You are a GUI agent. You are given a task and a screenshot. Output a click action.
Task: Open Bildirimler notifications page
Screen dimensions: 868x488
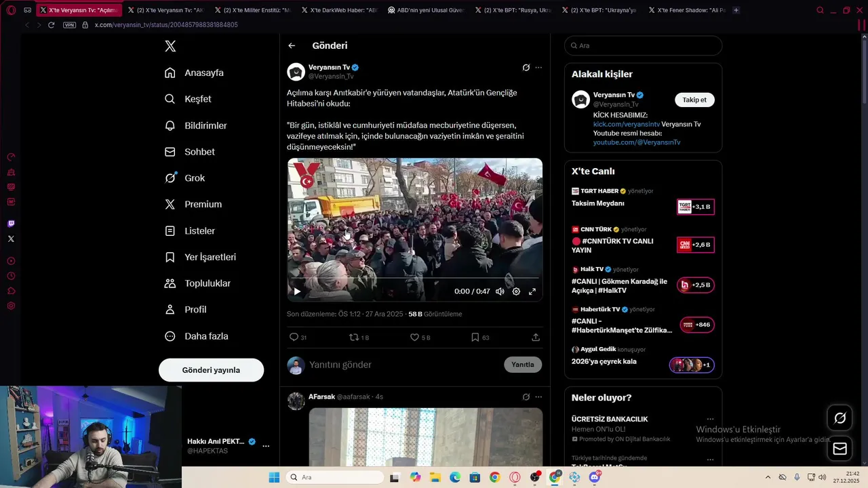[195, 125]
